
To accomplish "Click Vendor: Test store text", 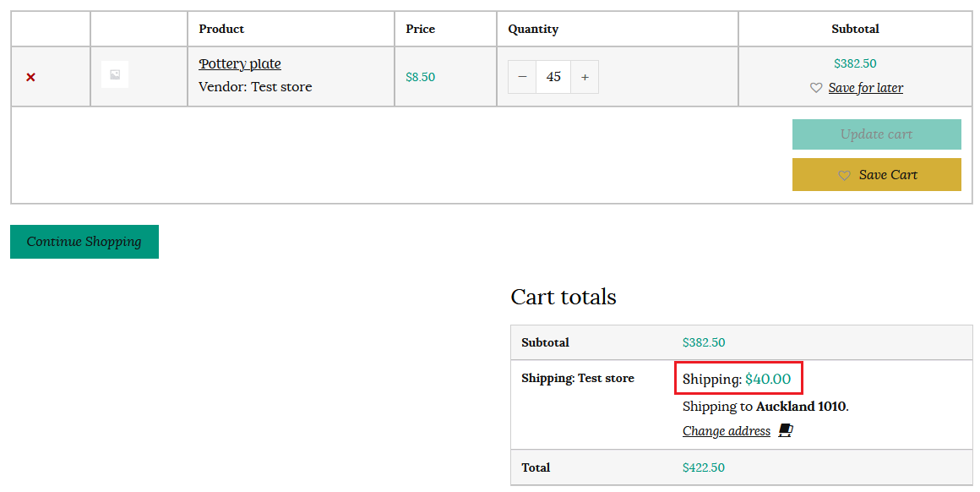I will [255, 87].
